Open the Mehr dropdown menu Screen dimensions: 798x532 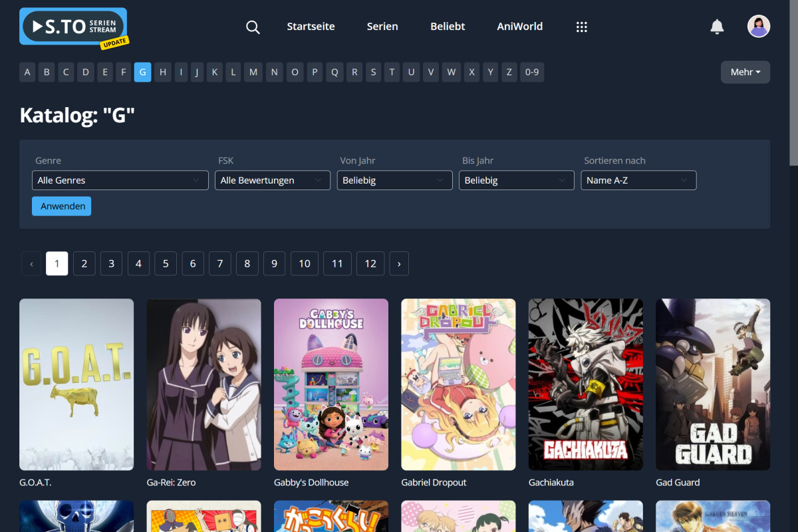pos(745,72)
